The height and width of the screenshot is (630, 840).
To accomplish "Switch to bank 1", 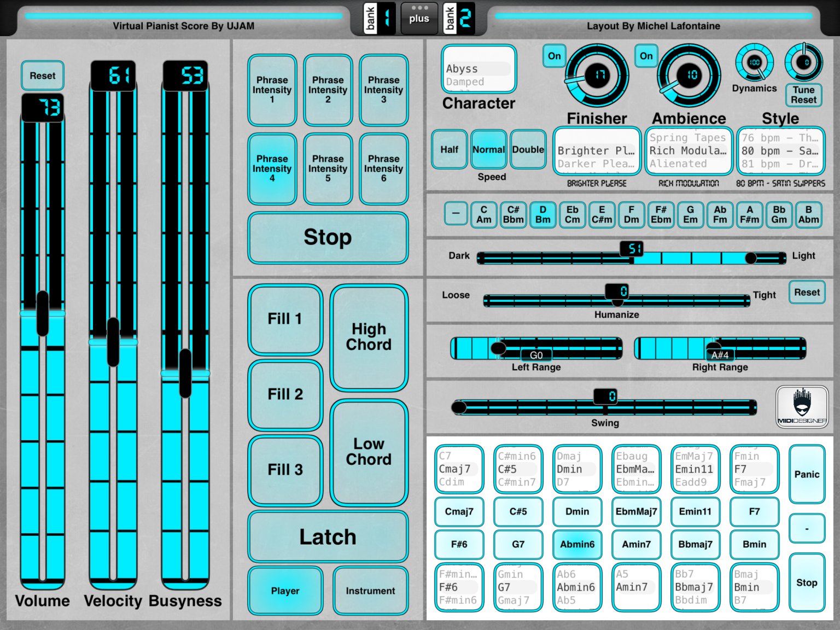I will (380, 19).
